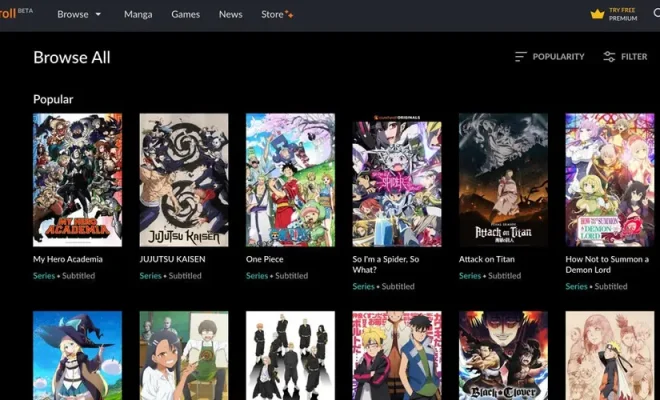Open the Black Clover poster
This screenshot has width=660, height=400.
pos(503,355)
